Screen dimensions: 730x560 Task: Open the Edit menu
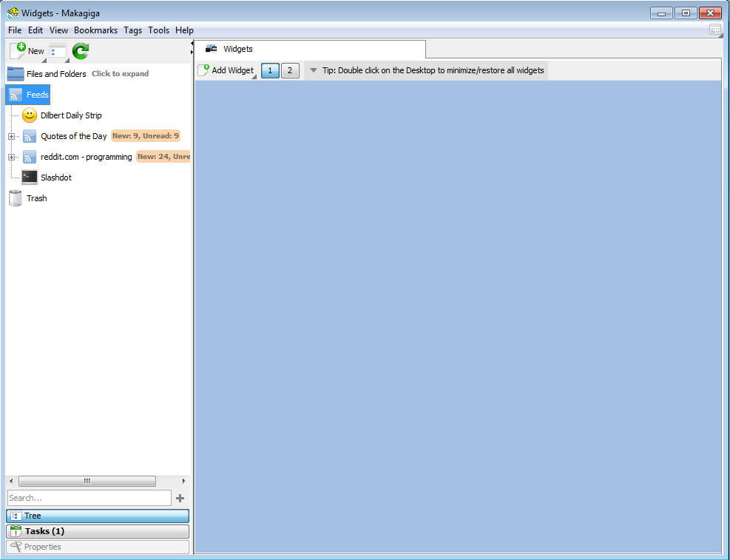36,30
